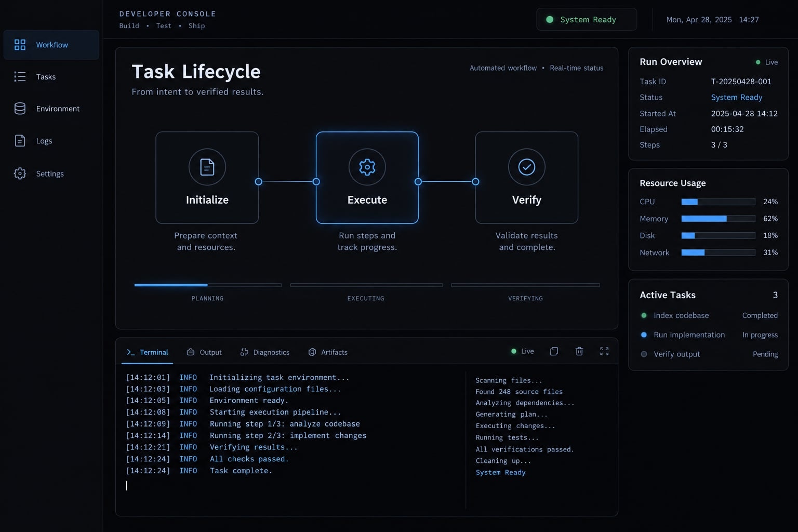Click the Logs document icon
This screenshot has height=532, width=798.
(x=20, y=141)
